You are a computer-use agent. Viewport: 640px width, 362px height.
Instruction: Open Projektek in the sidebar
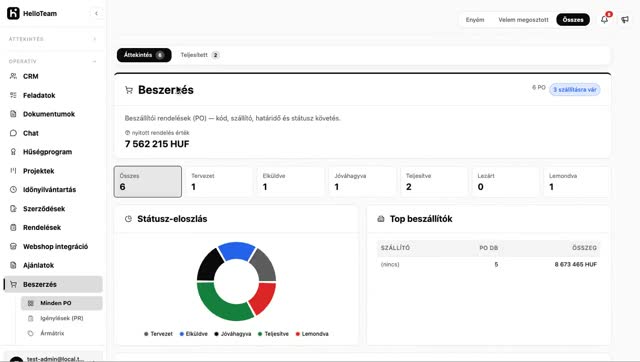coord(52,171)
